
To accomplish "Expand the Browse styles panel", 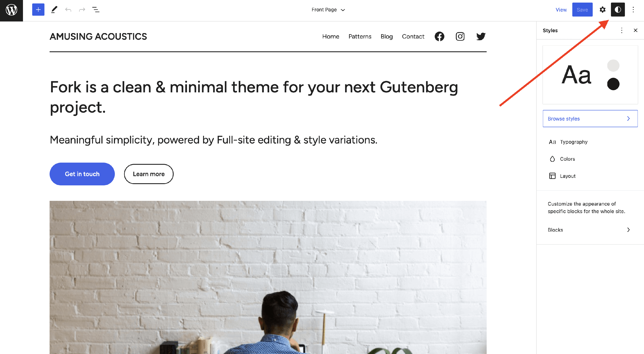I will point(590,119).
